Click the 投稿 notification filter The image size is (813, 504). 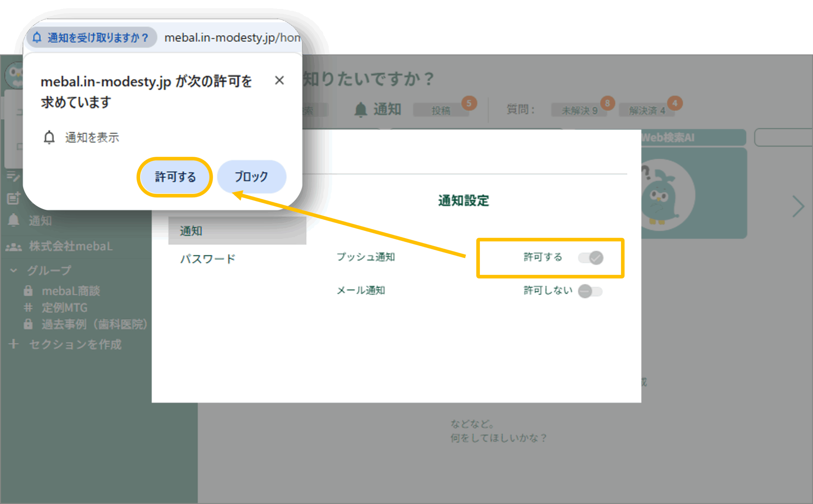(440, 110)
